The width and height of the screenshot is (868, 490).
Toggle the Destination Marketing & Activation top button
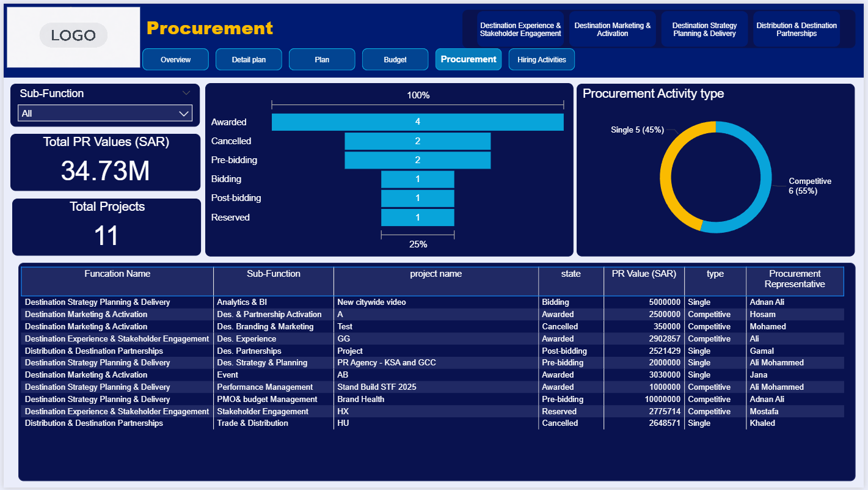click(612, 29)
